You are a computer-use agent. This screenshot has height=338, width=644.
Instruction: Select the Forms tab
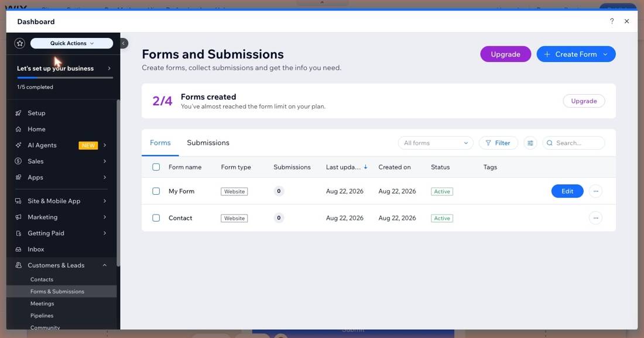pos(160,143)
